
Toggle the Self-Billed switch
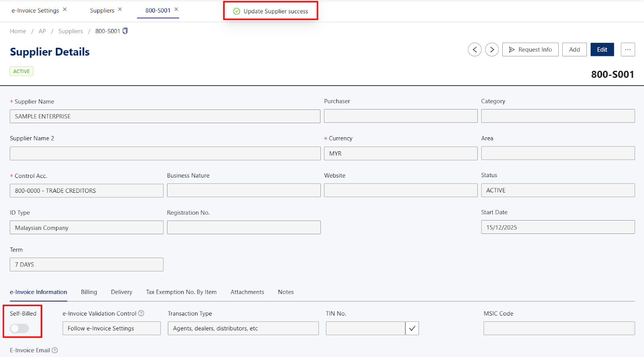[20, 328]
